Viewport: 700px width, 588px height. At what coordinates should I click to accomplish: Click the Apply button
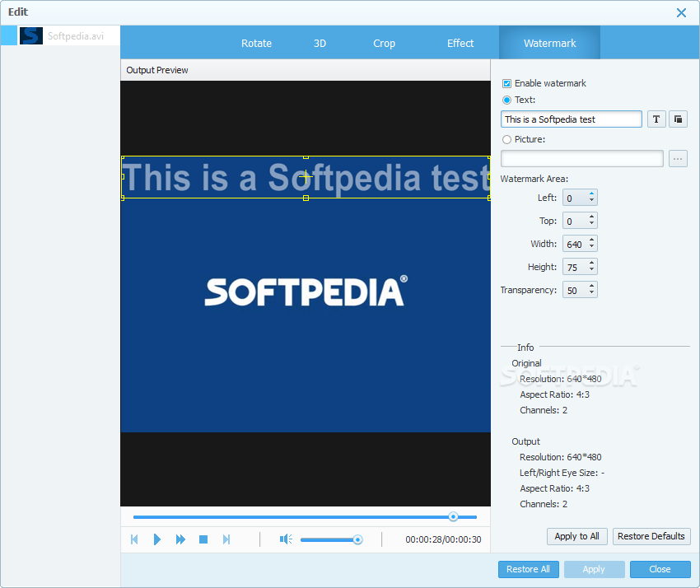pos(594,569)
